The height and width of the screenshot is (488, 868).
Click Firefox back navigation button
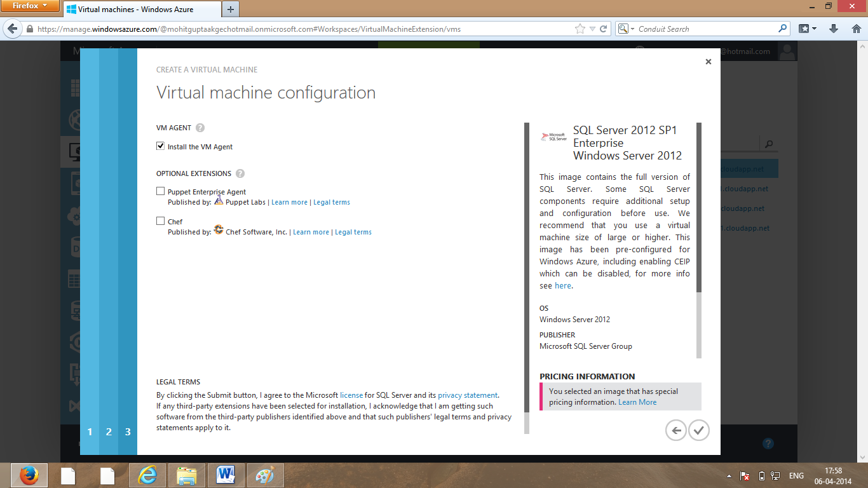[12, 29]
